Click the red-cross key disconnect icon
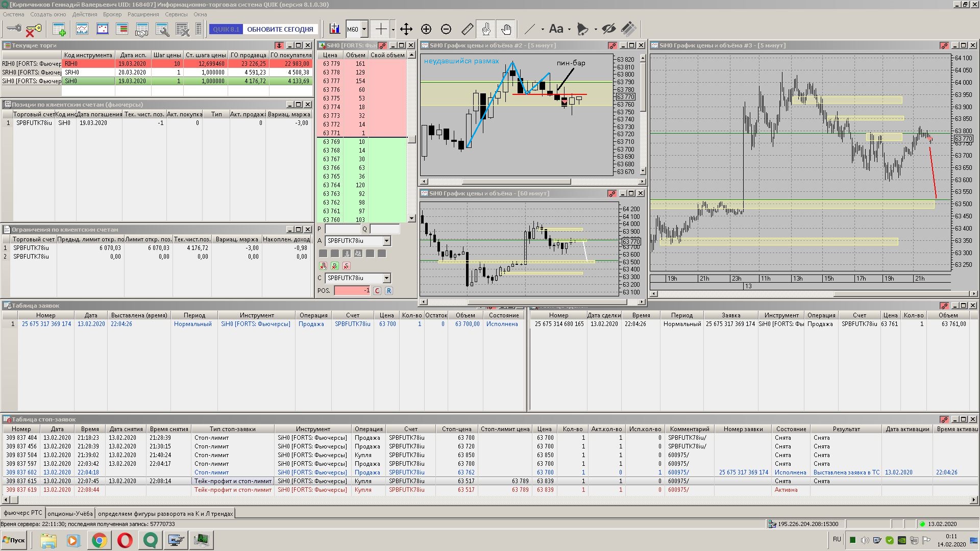Screen dimensions: 980x551 [33, 30]
